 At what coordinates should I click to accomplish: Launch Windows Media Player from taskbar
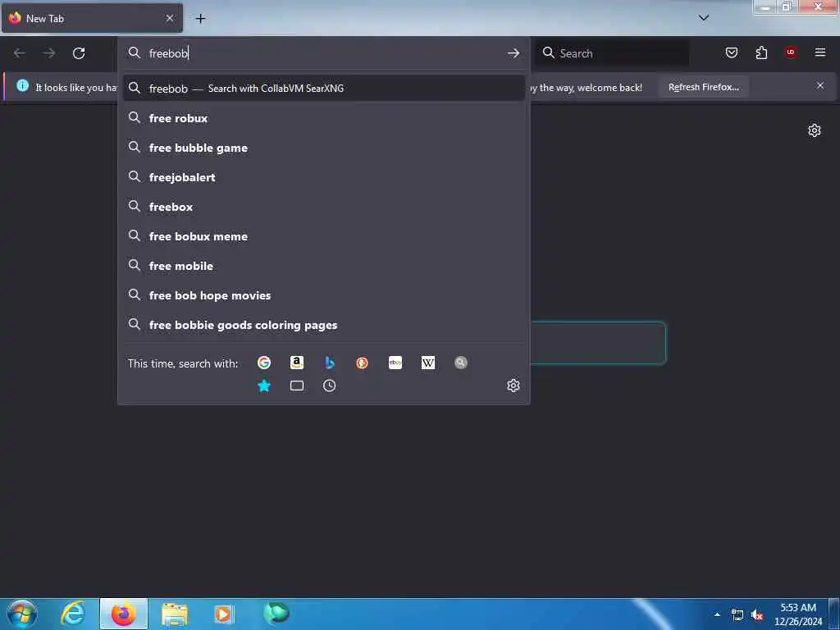(224, 614)
